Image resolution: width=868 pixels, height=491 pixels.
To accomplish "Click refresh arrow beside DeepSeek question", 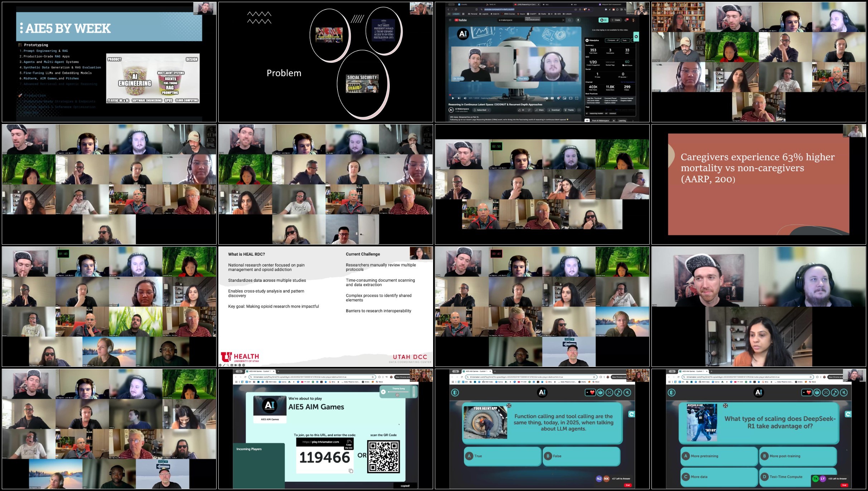I will tap(848, 414).
